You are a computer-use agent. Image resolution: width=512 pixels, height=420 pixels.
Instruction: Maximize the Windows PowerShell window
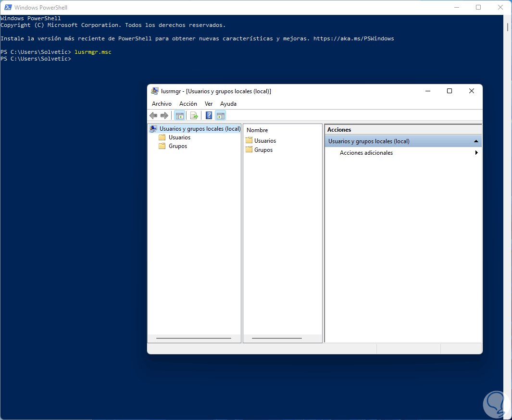(478, 7)
